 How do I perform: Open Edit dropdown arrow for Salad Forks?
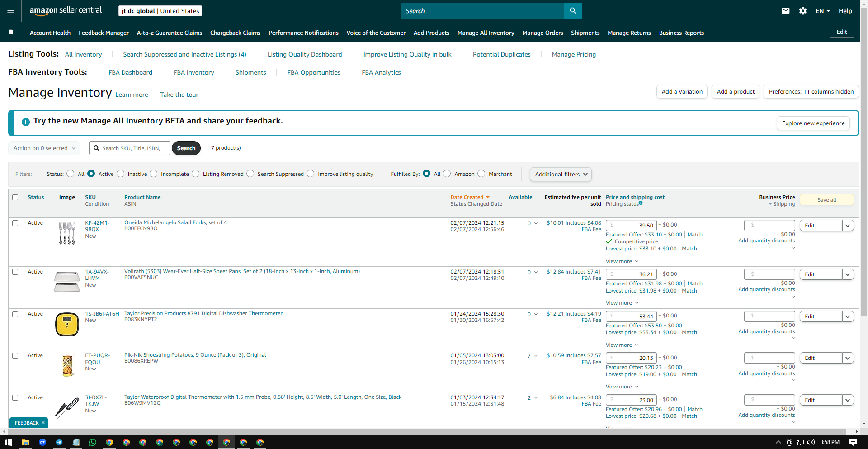[x=848, y=226]
